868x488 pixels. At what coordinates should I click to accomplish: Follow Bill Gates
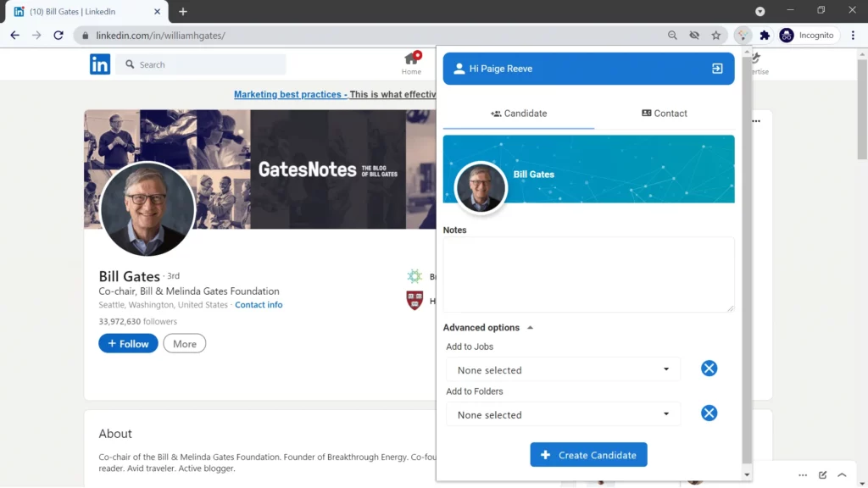coord(128,344)
